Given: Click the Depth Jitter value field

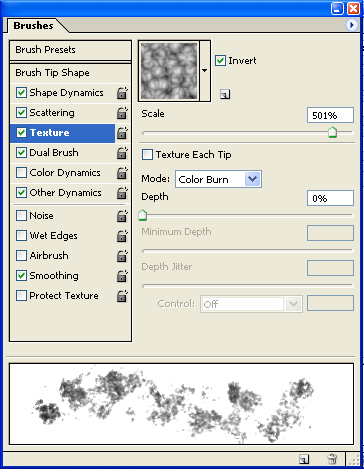Looking at the screenshot, I should pos(330,268).
